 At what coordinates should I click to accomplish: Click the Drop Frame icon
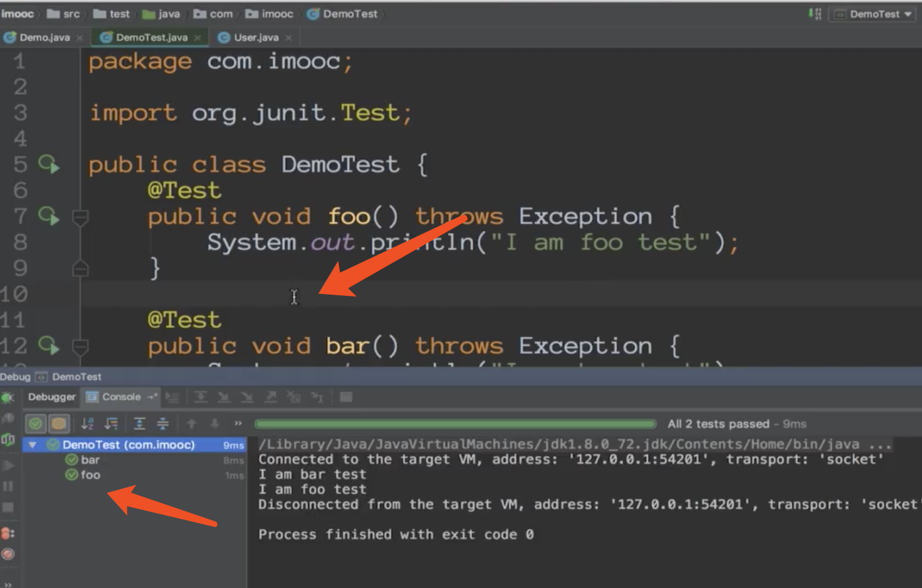(x=293, y=397)
